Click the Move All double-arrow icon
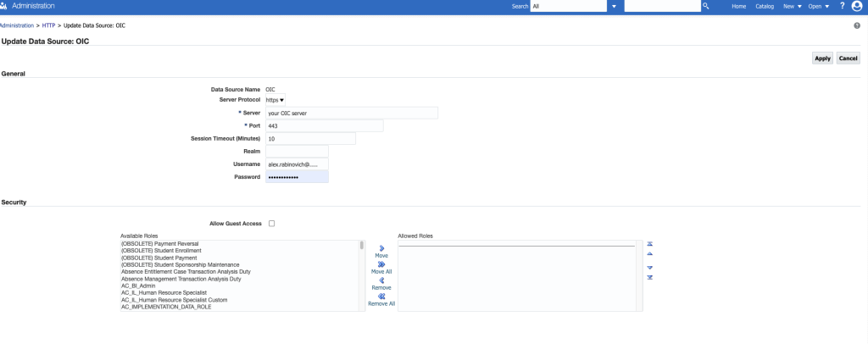 (381, 264)
